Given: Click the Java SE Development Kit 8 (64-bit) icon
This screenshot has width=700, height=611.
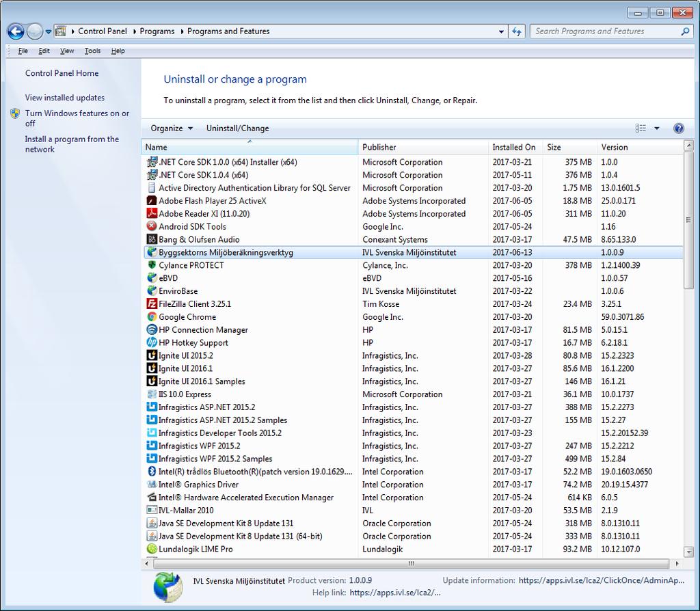Looking at the screenshot, I should click(x=152, y=536).
